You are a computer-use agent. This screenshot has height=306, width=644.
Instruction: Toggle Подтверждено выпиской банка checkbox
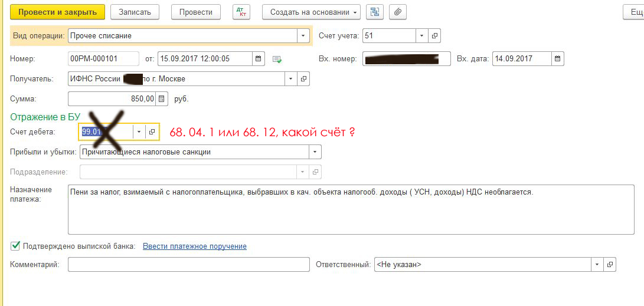(15, 246)
